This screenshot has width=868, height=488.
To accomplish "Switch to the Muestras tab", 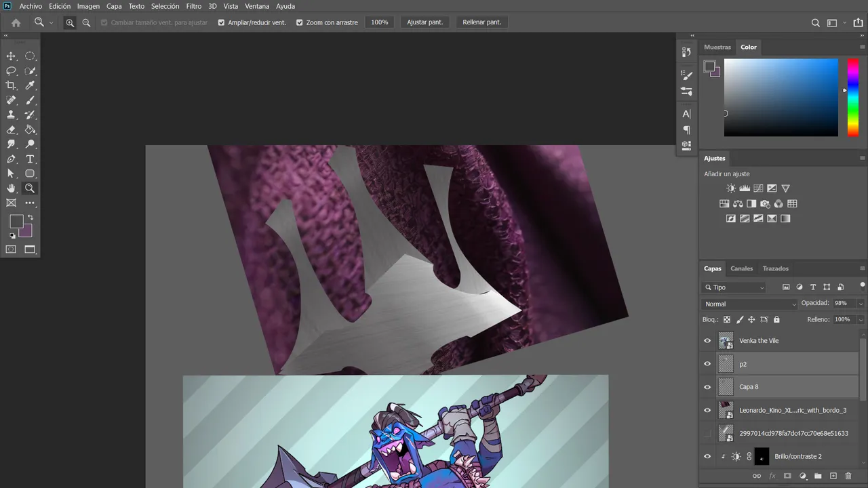I will coord(717,47).
